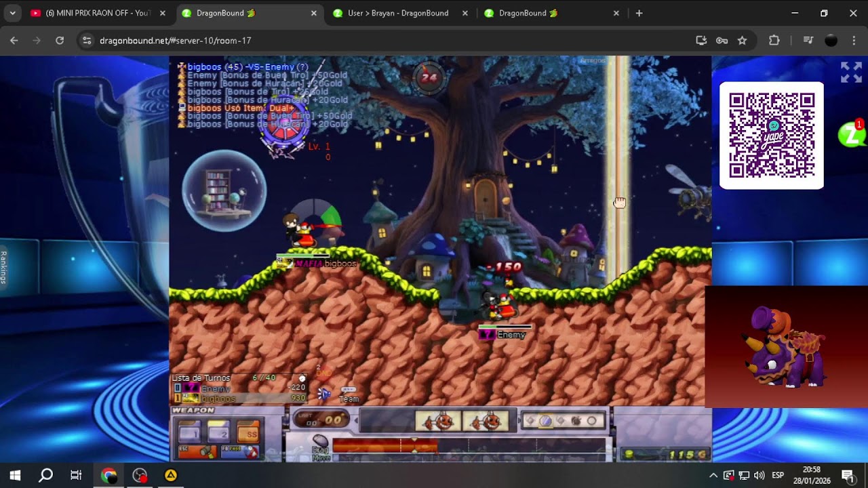Select the ring mode icon in selector
868x488 pixels.
[591, 421]
